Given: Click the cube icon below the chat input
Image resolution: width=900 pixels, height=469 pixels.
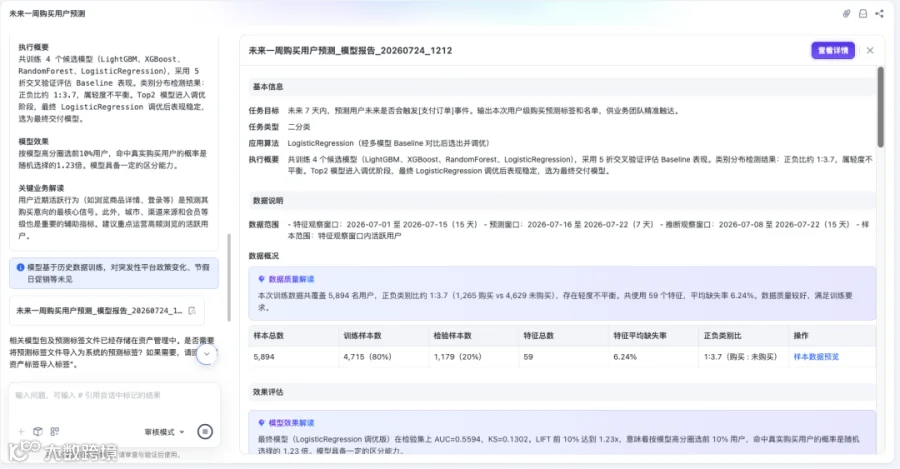Looking at the screenshot, I should pyautogui.click(x=38, y=432).
